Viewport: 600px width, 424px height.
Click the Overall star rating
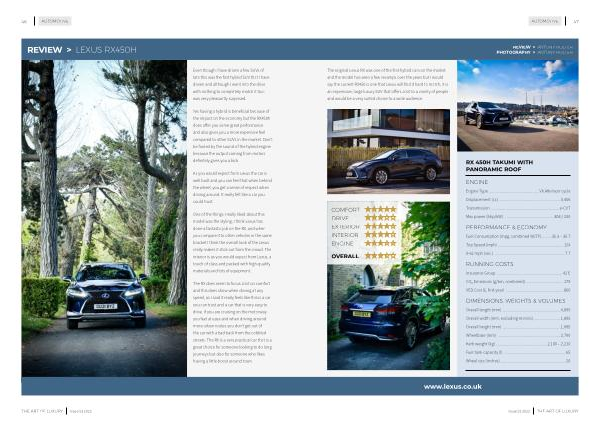pos(380,255)
